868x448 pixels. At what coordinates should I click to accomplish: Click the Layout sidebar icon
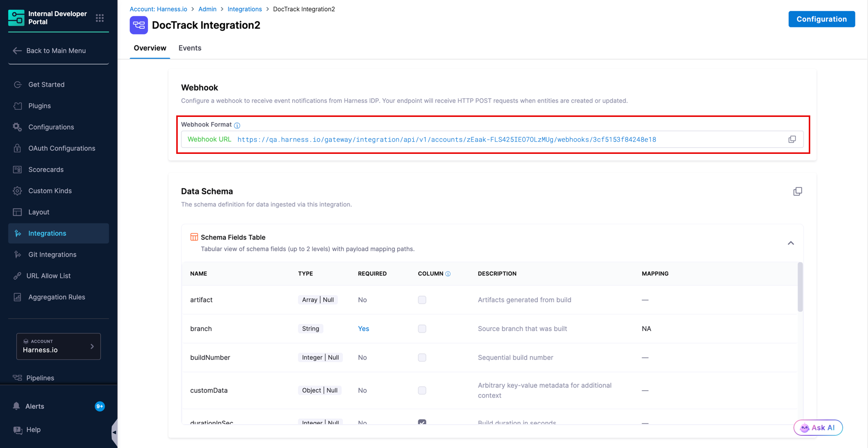tap(18, 212)
